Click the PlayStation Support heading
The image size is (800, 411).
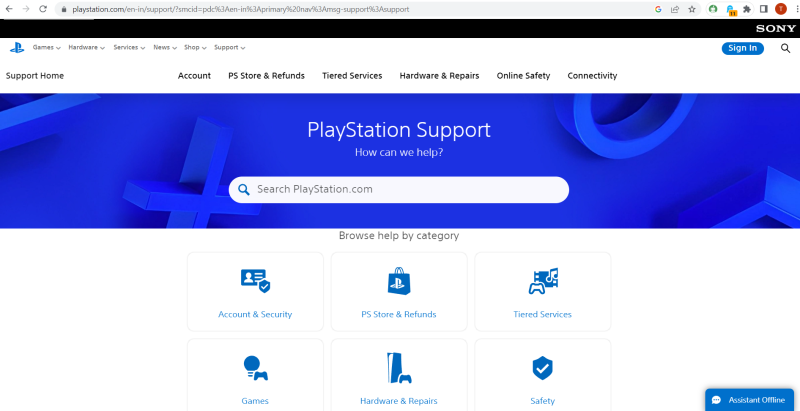click(x=399, y=130)
